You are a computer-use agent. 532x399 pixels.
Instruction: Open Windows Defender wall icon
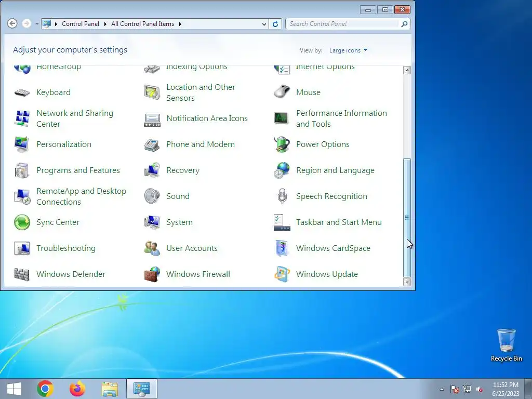point(22,274)
